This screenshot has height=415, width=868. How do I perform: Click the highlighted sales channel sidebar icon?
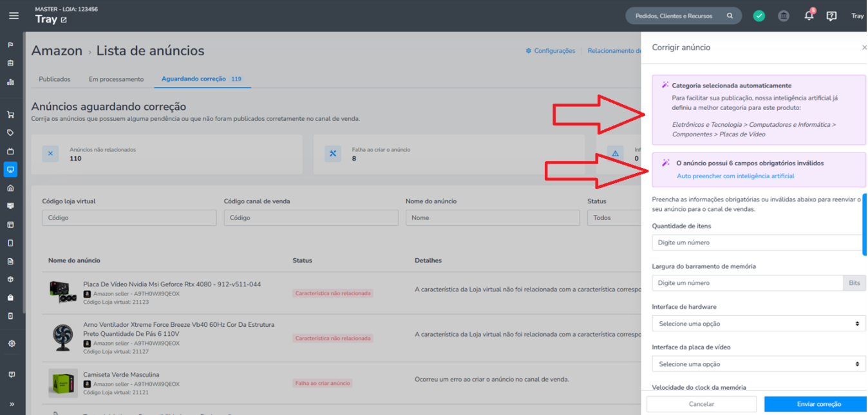[x=10, y=169]
